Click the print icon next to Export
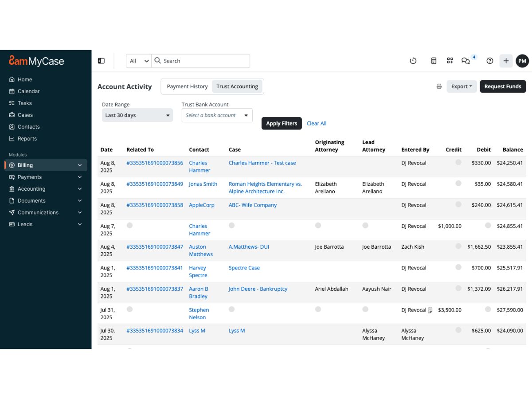The width and height of the screenshot is (532, 399). pyautogui.click(x=439, y=86)
